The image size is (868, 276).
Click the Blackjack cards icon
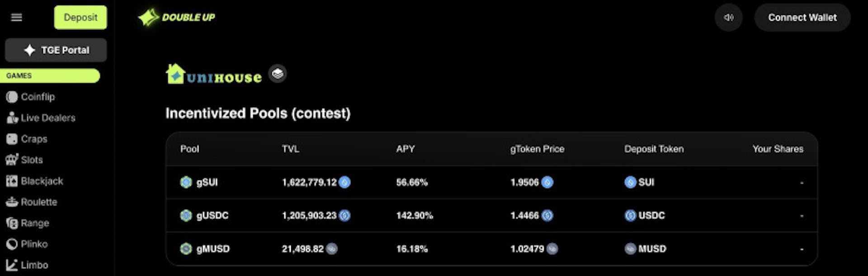tap(12, 181)
